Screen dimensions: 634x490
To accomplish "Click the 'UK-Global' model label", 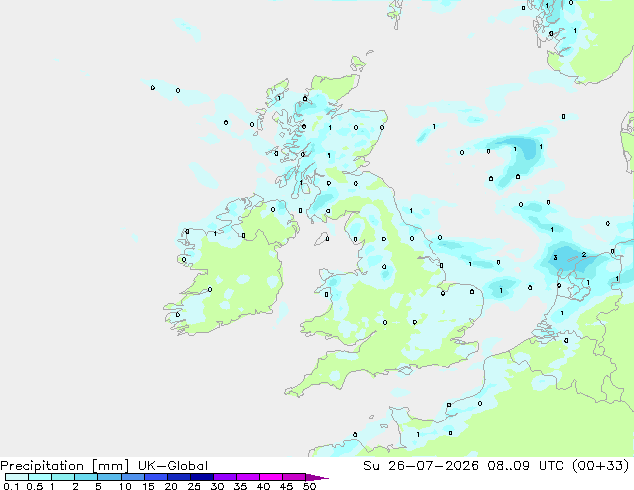I will click(173, 466).
